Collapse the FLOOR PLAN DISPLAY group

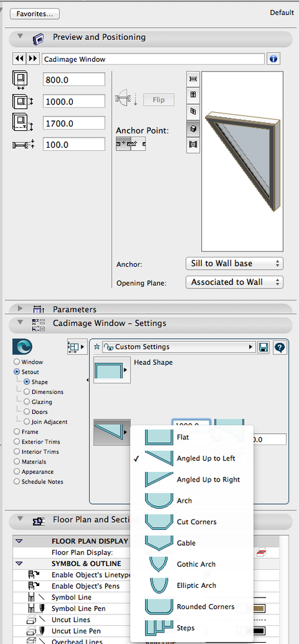point(19,542)
